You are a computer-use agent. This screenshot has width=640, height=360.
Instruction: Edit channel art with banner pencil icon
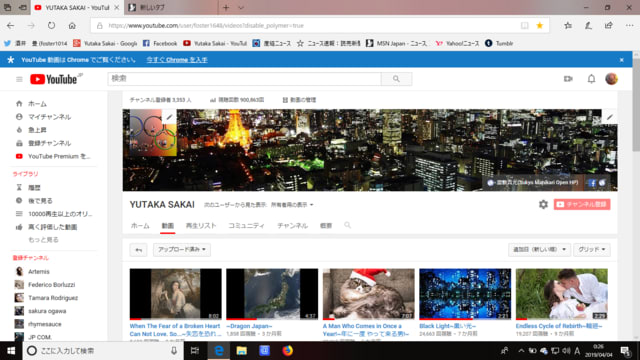tap(609, 117)
